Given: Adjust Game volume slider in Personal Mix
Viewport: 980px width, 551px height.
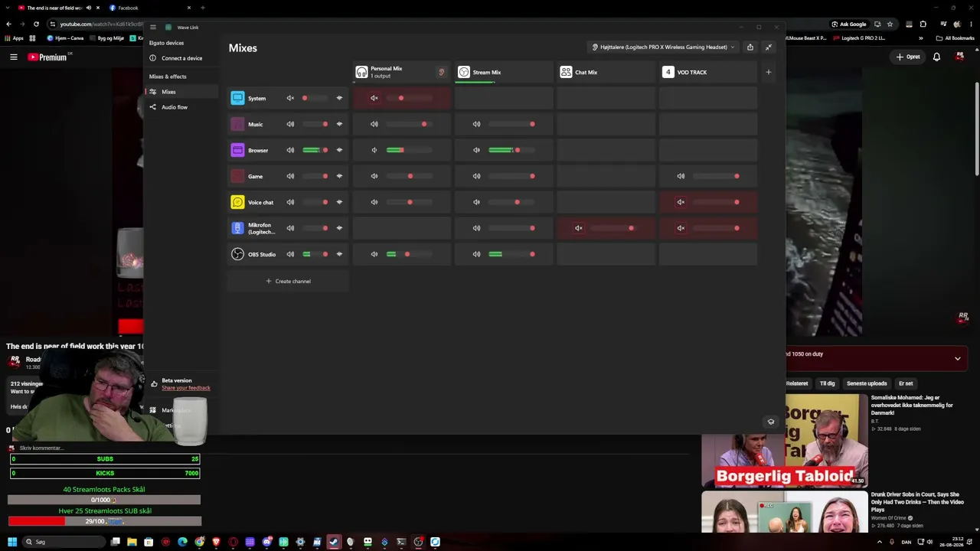Looking at the screenshot, I should 410,176.
